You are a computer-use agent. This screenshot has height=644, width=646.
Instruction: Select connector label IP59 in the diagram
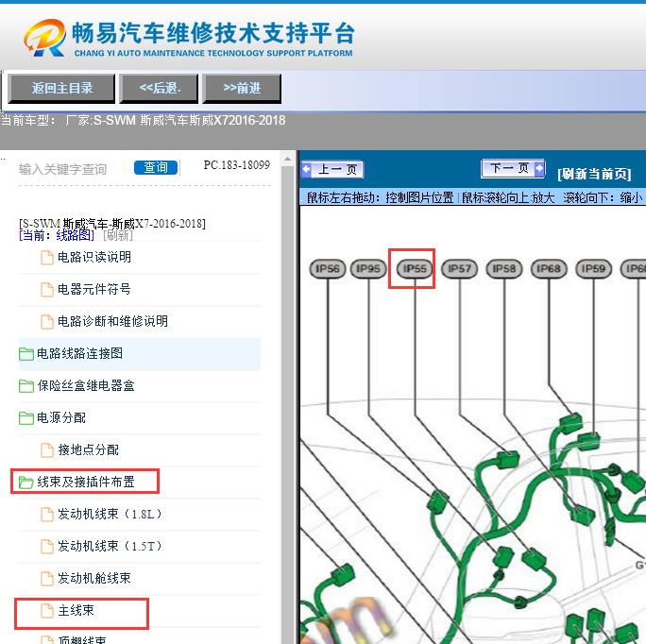tap(594, 268)
